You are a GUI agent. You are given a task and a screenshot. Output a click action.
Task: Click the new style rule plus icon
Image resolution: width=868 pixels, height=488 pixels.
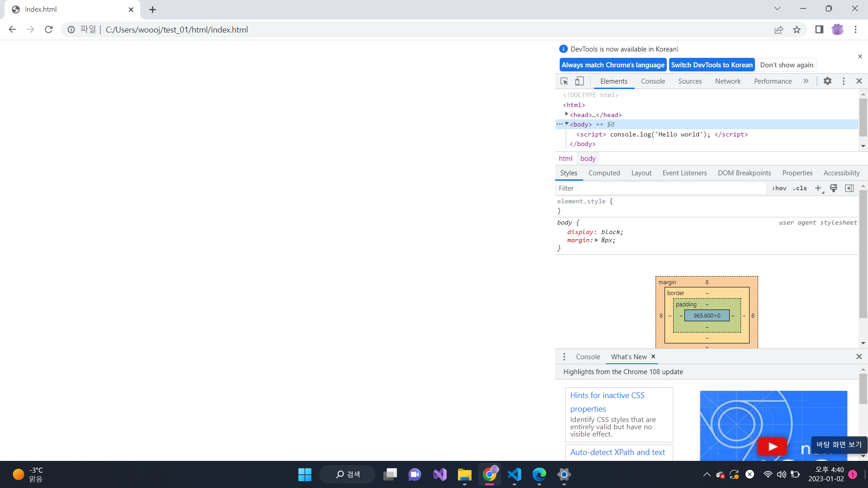tap(818, 188)
